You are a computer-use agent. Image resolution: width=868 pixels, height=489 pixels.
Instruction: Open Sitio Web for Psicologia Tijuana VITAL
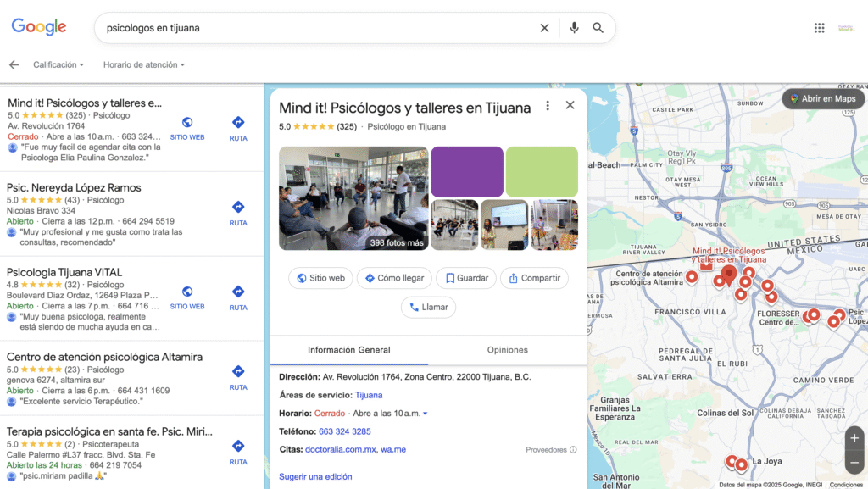[187, 297]
